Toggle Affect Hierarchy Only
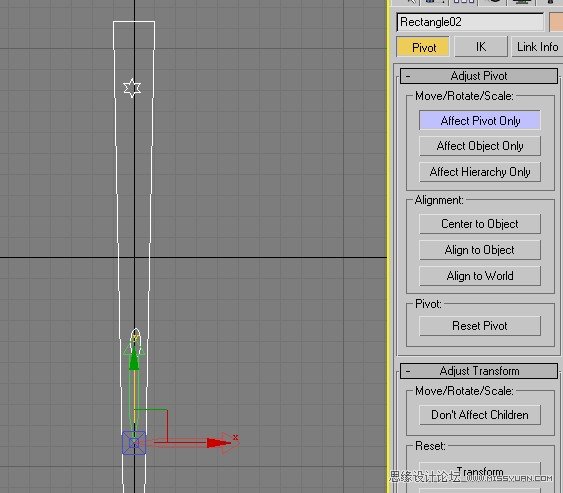 coord(480,172)
